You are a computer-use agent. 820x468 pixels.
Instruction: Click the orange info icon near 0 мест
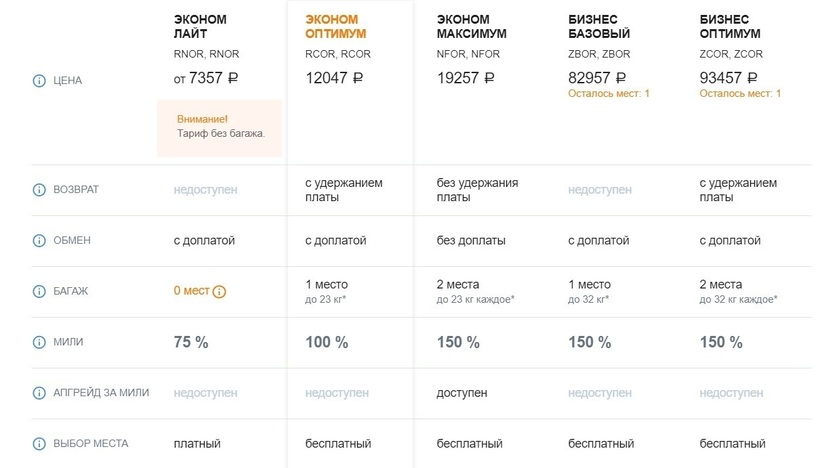(220, 292)
